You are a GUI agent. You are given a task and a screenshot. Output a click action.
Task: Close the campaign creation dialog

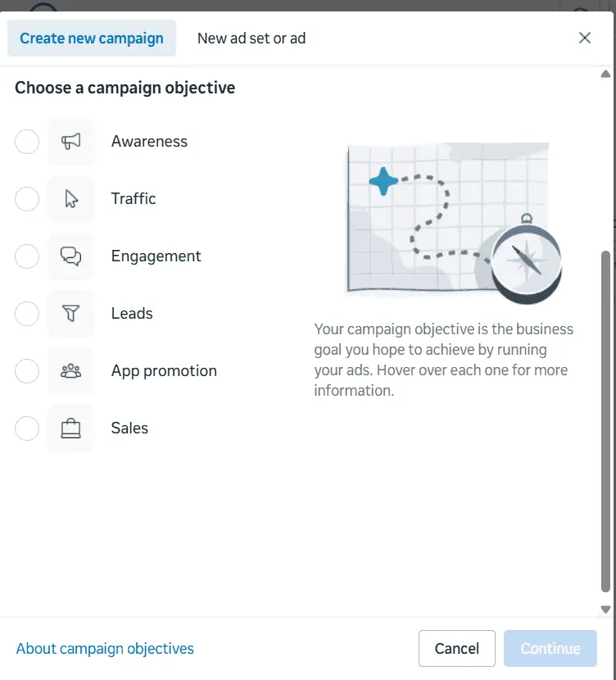(585, 38)
